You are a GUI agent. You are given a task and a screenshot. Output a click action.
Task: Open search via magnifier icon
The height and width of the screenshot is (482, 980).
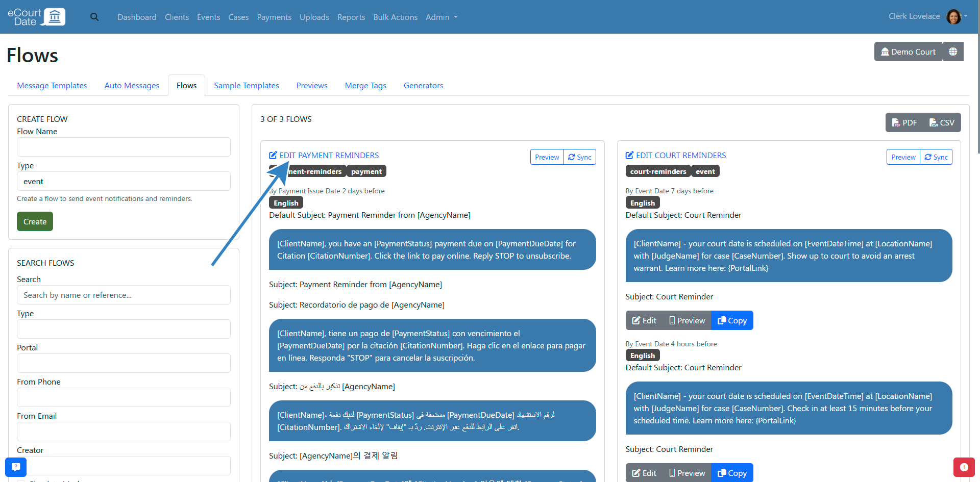[94, 17]
